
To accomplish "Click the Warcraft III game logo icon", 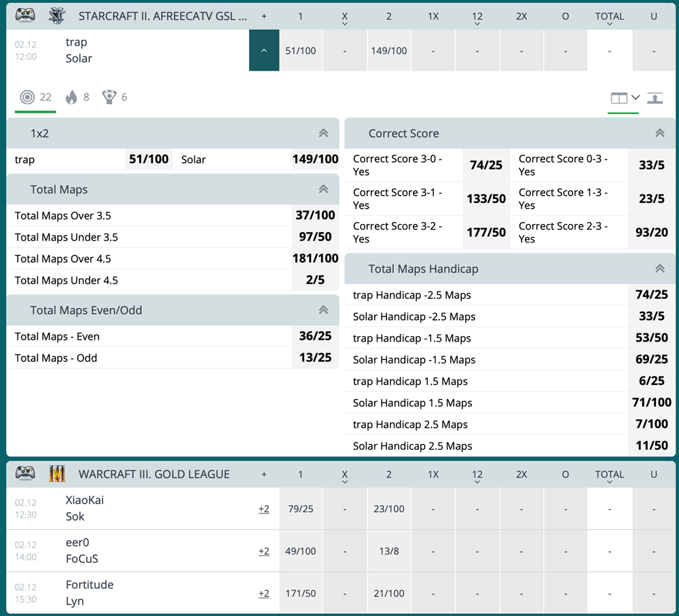I will (x=57, y=474).
